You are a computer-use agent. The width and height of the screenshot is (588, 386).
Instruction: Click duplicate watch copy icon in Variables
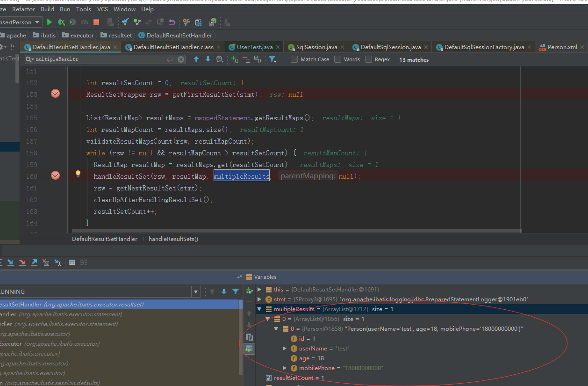pyautogui.click(x=249, y=337)
